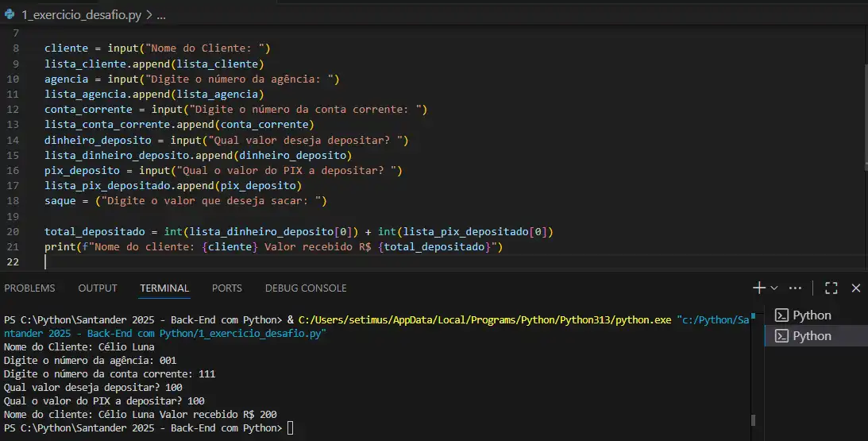The image size is (868, 441).
Task: Click 'lista_cliente.append(lista_cliente)' code line
Action: pos(154,64)
